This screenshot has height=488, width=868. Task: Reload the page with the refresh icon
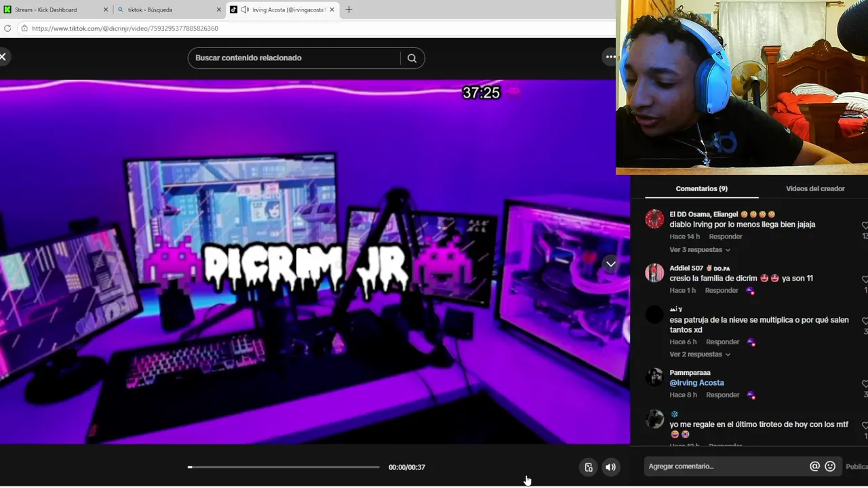(x=7, y=28)
